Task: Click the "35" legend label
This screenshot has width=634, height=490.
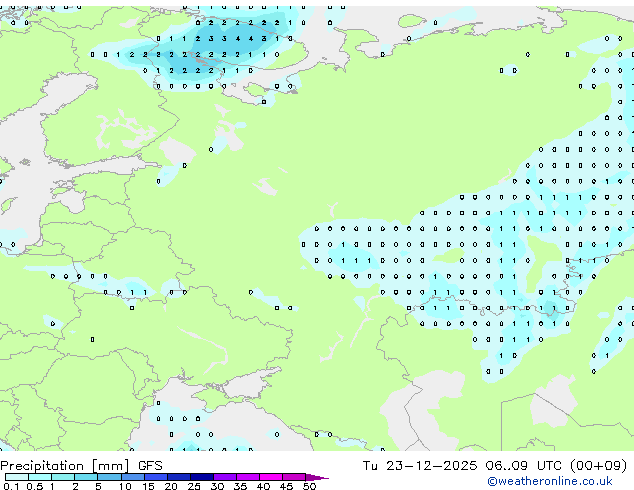Action: [240, 486]
